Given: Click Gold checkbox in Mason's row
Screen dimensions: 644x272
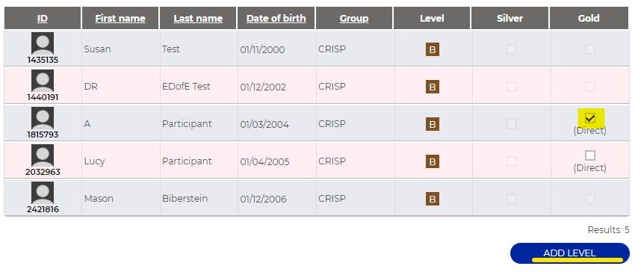Looking at the screenshot, I should click(589, 199).
